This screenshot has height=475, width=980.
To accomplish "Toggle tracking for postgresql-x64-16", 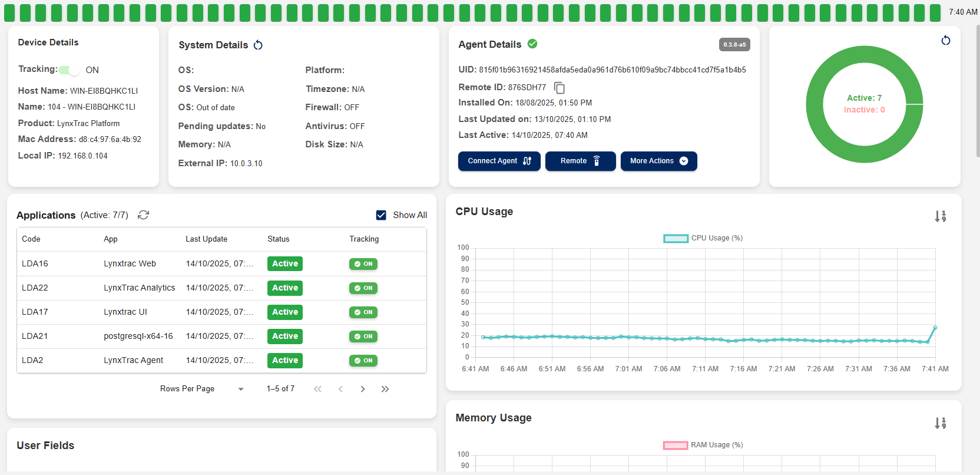I will click(x=363, y=337).
